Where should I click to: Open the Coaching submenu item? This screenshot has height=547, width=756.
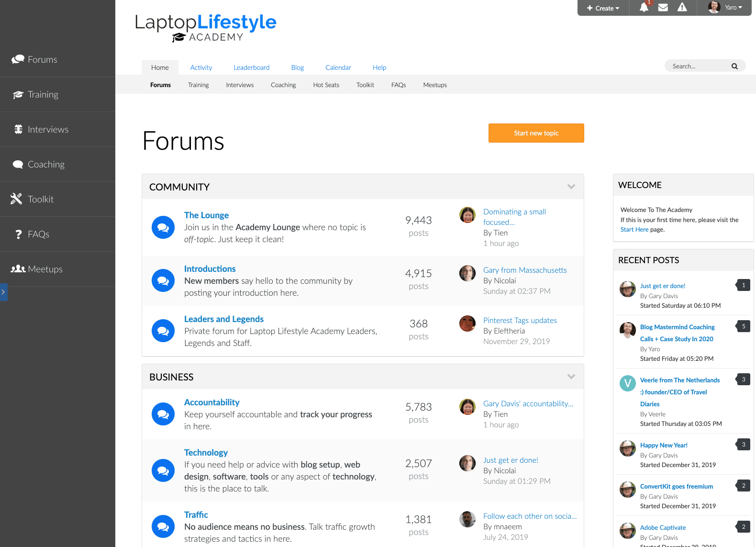coord(283,85)
